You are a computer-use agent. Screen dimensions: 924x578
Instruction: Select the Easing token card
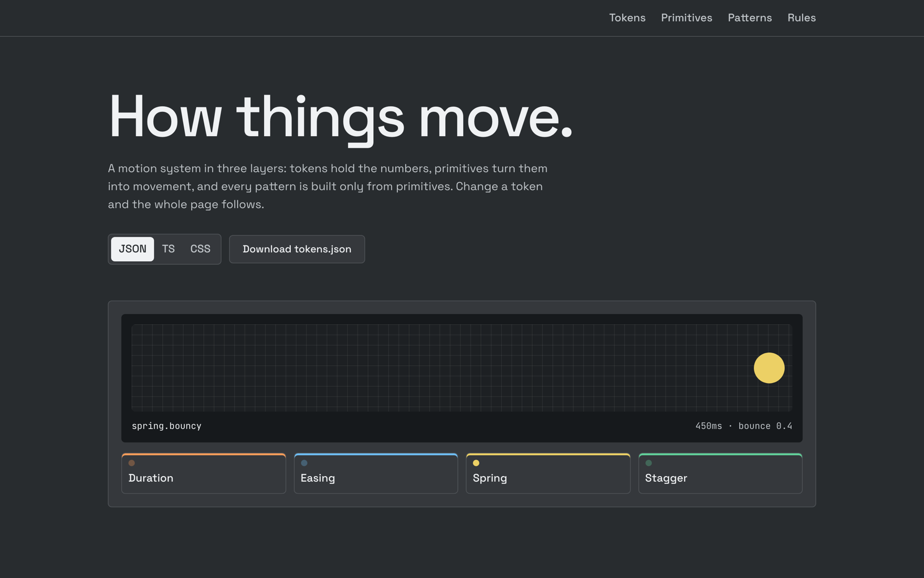tap(376, 473)
